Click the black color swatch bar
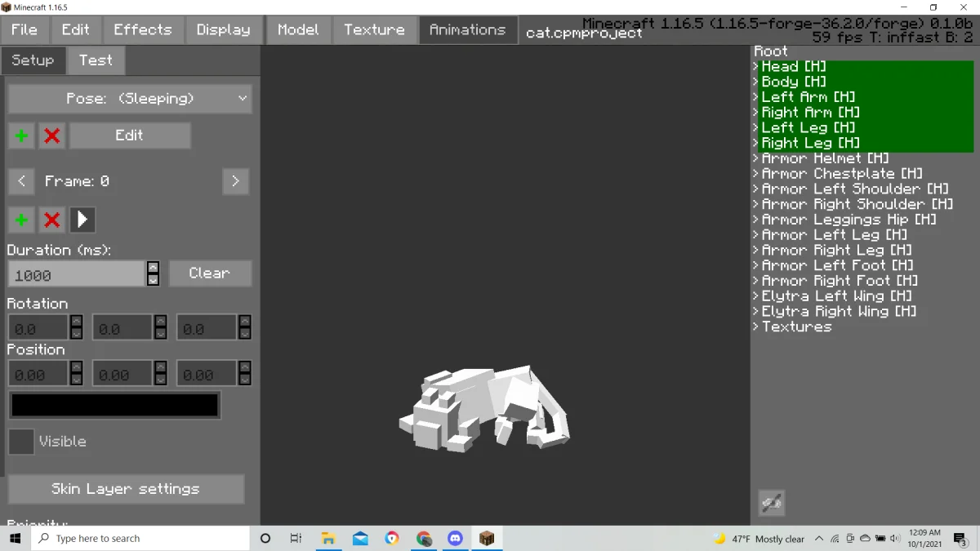The width and height of the screenshot is (980, 551). [x=114, y=405]
